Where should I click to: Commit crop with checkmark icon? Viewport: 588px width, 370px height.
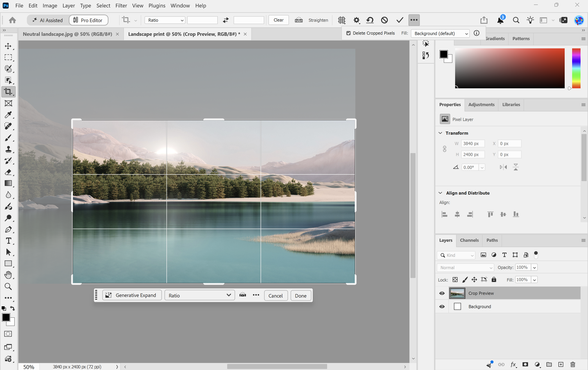(x=399, y=20)
